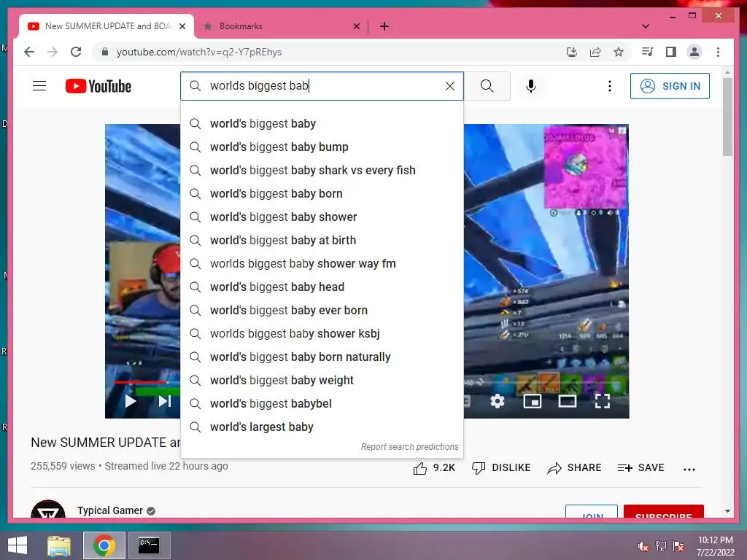Click the address bar URL
The height and width of the screenshot is (560, 747).
click(x=199, y=52)
